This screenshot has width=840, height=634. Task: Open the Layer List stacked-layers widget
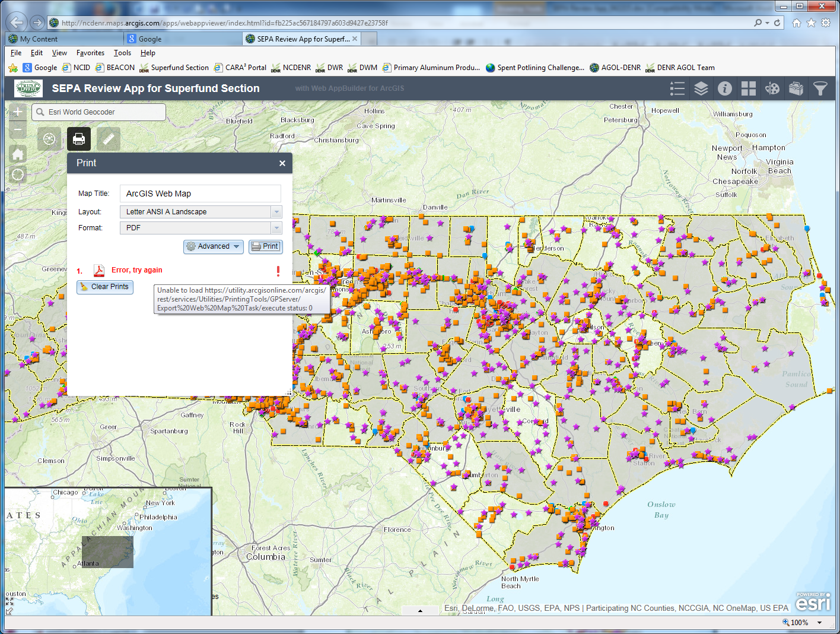[x=701, y=89]
